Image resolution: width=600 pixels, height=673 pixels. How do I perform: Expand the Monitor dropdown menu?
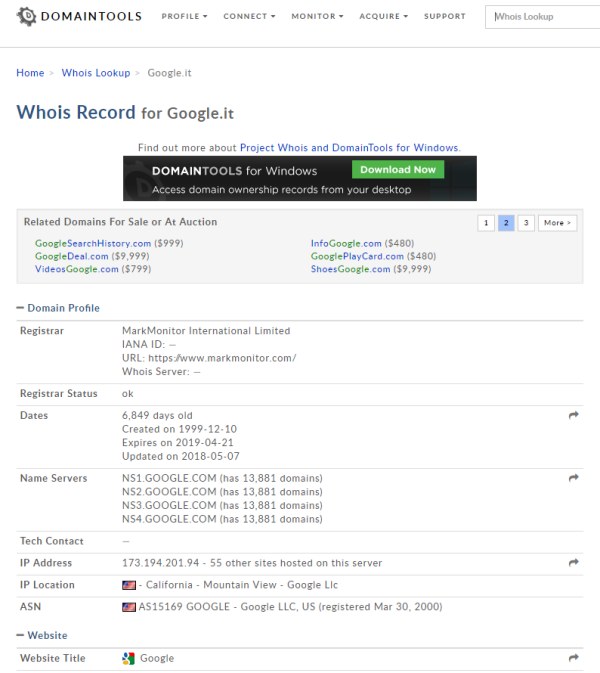pos(317,17)
